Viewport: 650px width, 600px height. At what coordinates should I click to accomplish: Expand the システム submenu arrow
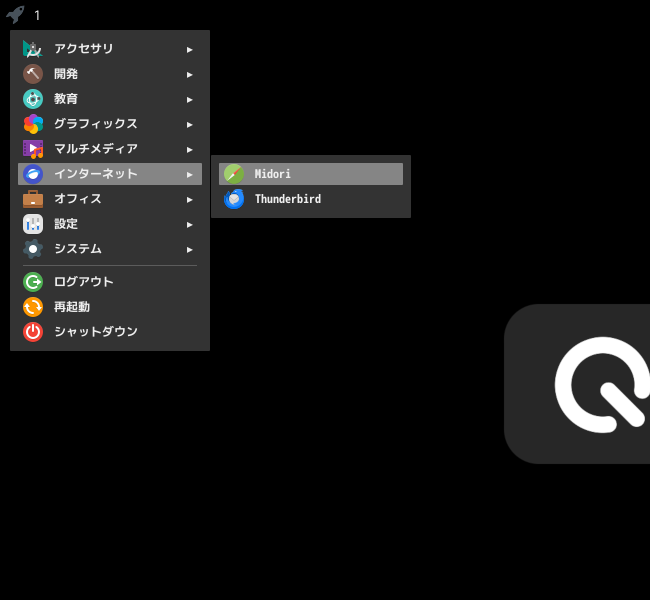189,250
